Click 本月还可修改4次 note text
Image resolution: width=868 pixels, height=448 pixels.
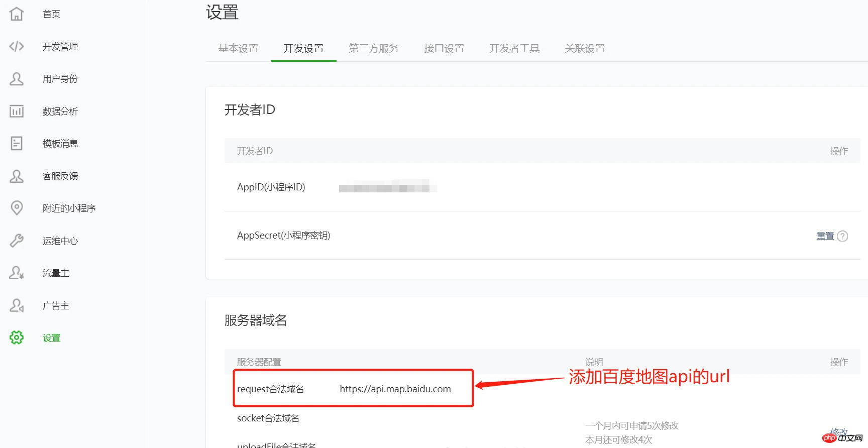[619, 439]
